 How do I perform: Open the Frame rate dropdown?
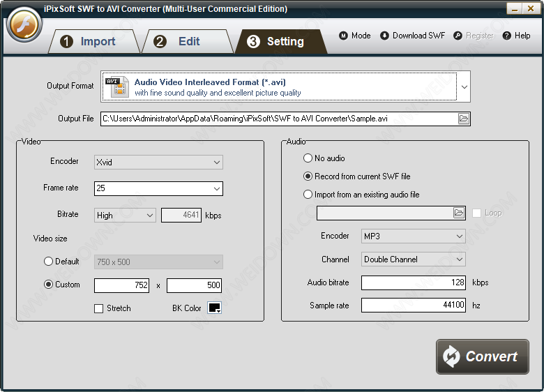coord(158,188)
